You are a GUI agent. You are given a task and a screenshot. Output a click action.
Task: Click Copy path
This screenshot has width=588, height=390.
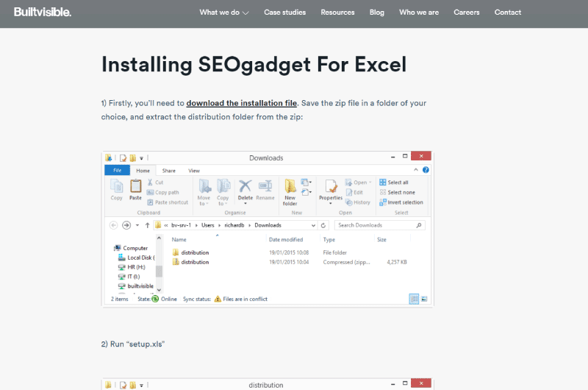(x=163, y=192)
